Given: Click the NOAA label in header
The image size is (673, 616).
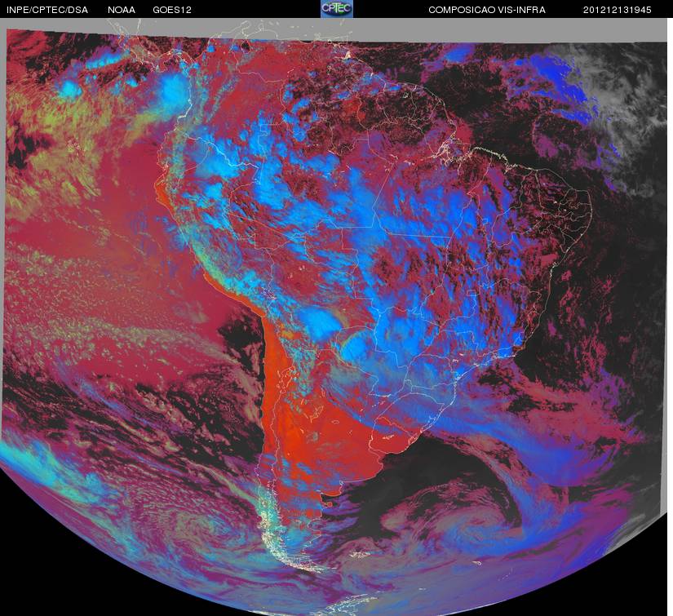Looking at the screenshot, I should tap(122, 10).
